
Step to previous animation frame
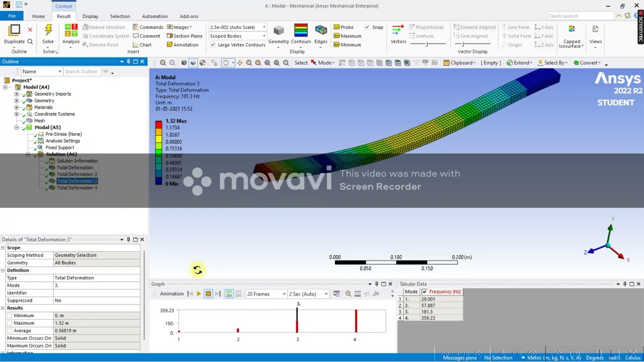(190, 294)
